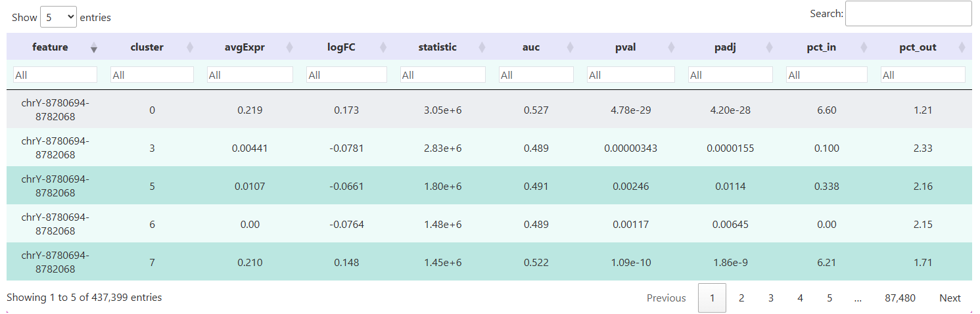Jump to last page 87,480
The width and height of the screenshot is (980, 314).
[900, 298]
